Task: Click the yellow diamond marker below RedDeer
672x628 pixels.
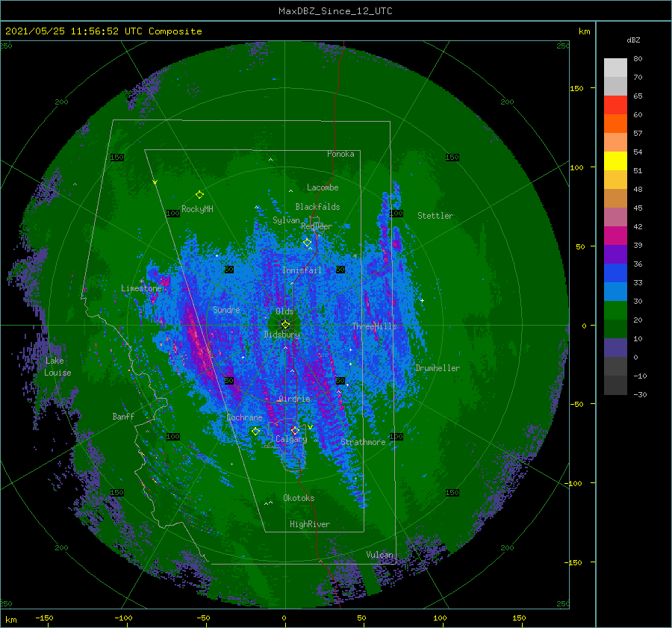Action: click(307, 243)
